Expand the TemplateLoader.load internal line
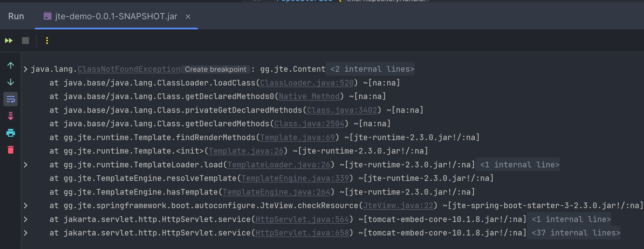Image resolution: width=644 pixels, height=249 pixels. [x=25, y=165]
